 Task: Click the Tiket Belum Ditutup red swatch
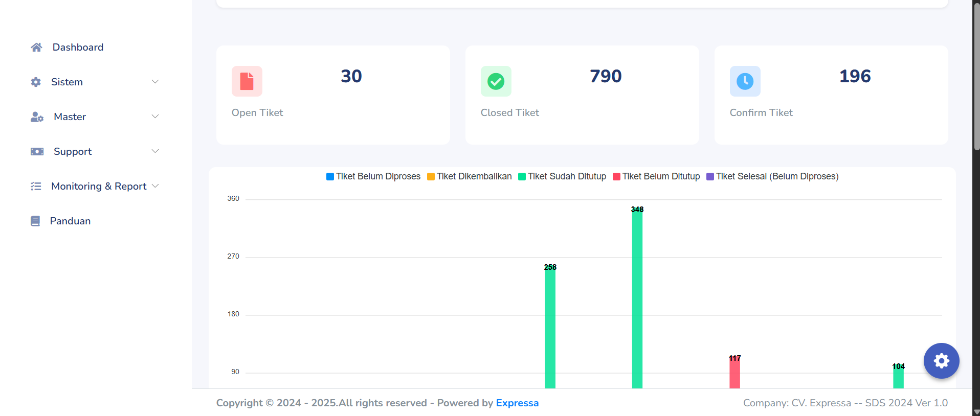tap(616, 177)
